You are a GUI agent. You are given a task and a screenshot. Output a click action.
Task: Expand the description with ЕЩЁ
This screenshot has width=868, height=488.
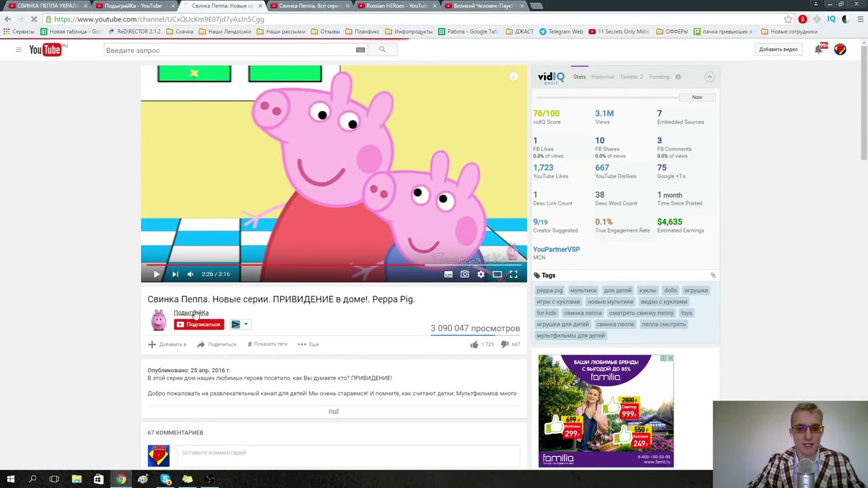pos(334,411)
